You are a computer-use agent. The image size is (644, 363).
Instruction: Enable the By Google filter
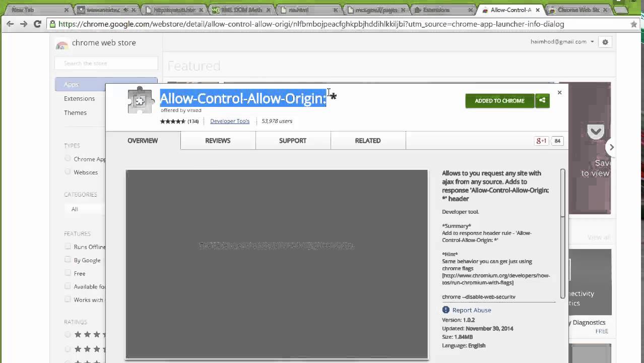[x=68, y=260]
